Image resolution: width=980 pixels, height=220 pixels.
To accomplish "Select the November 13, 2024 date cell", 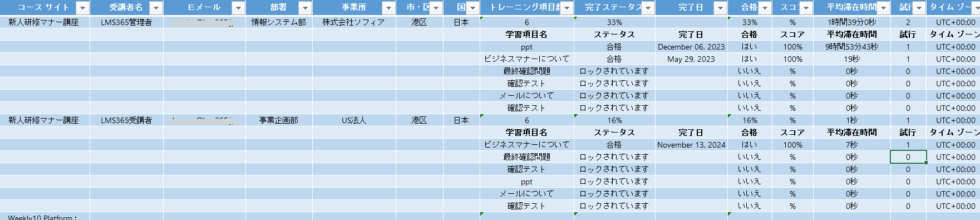I will (x=691, y=145).
